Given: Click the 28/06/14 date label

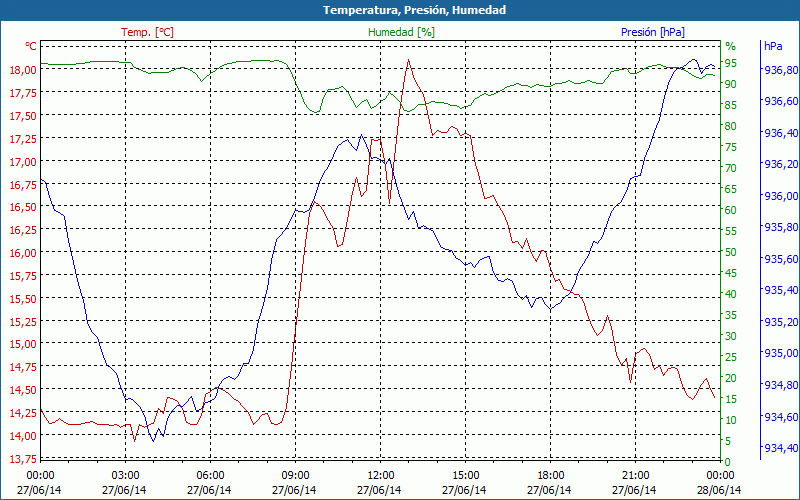Looking at the screenshot, I should (719, 490).
